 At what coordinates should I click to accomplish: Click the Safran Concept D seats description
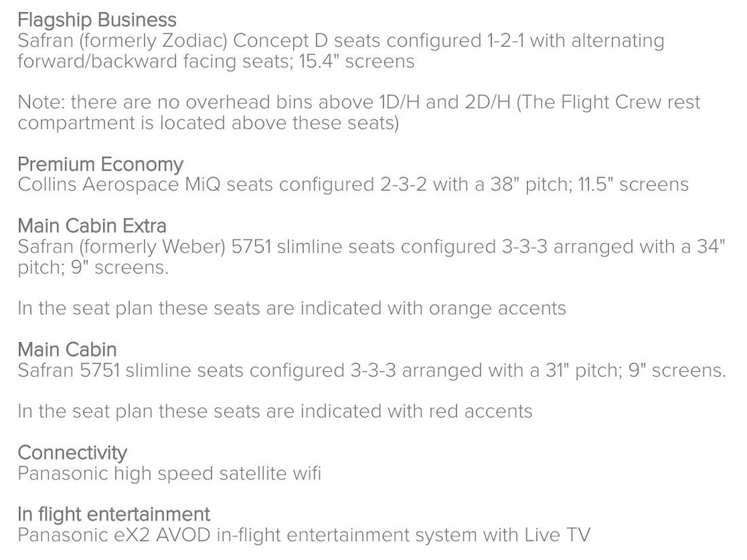point(341,51)
